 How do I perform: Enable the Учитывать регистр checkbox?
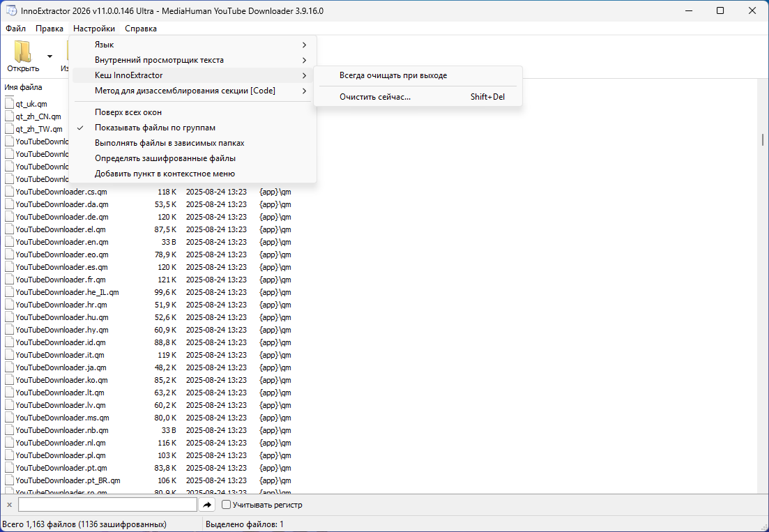(x=226, y=505)
